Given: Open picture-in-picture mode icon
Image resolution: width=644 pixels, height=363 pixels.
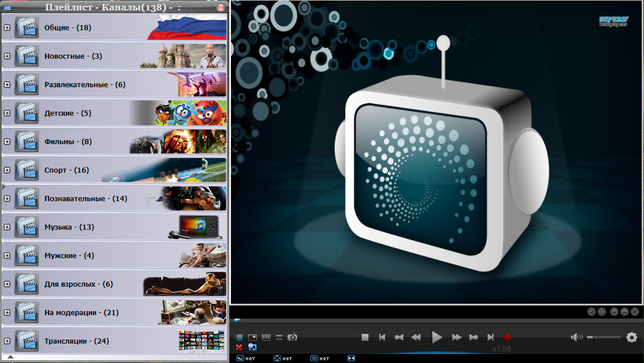Looking at the screenshot, I should point(252,337).
